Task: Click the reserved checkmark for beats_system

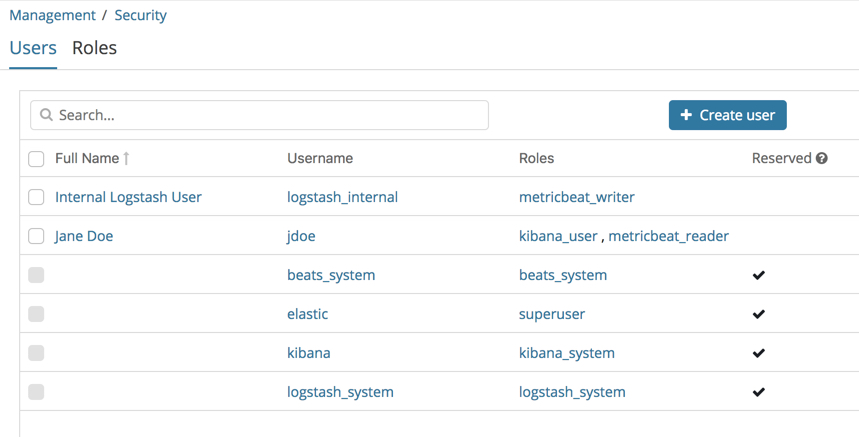Action: point(759,275)
